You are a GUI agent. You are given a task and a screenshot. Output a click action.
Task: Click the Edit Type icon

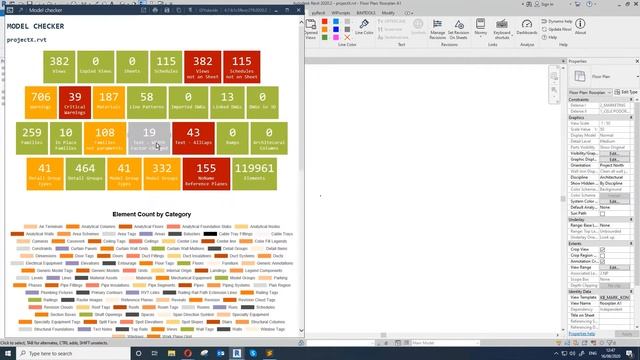coord(617,92)
